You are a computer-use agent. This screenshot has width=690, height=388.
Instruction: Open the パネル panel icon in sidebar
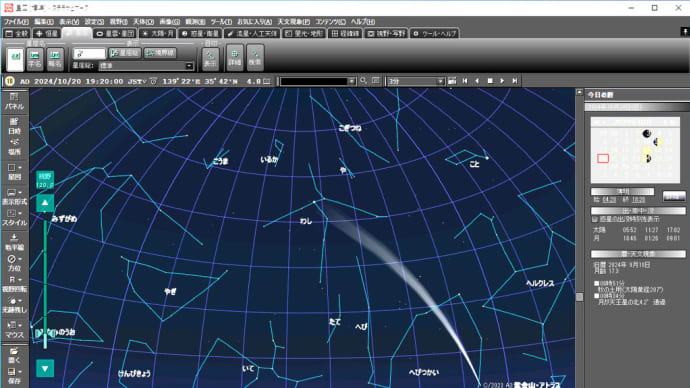tap(14, 102)
